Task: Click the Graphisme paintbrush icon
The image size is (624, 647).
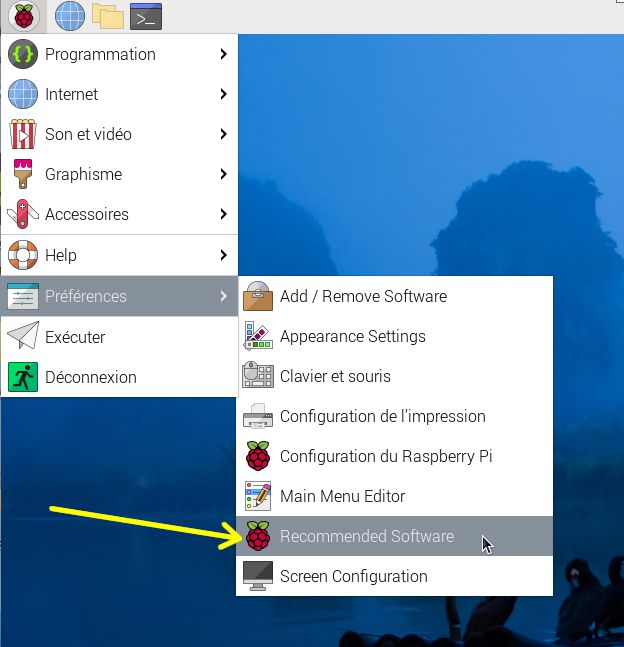Action: tap(23, 174)
